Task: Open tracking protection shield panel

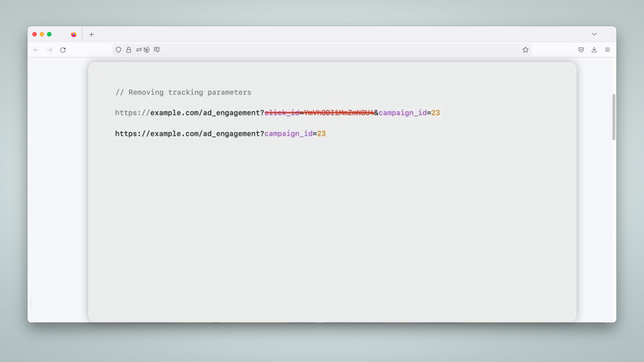Action: 118,50
